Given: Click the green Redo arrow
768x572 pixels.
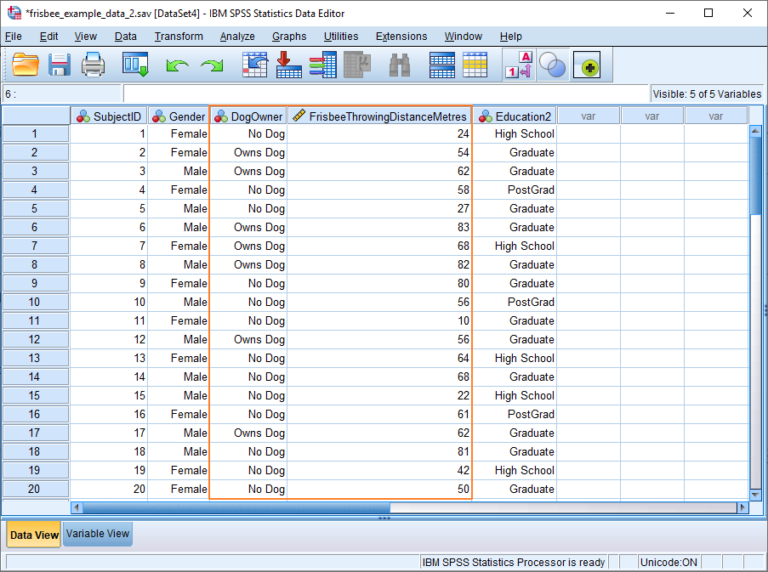Looking at the screenshot, I should [x=212, y=66].
